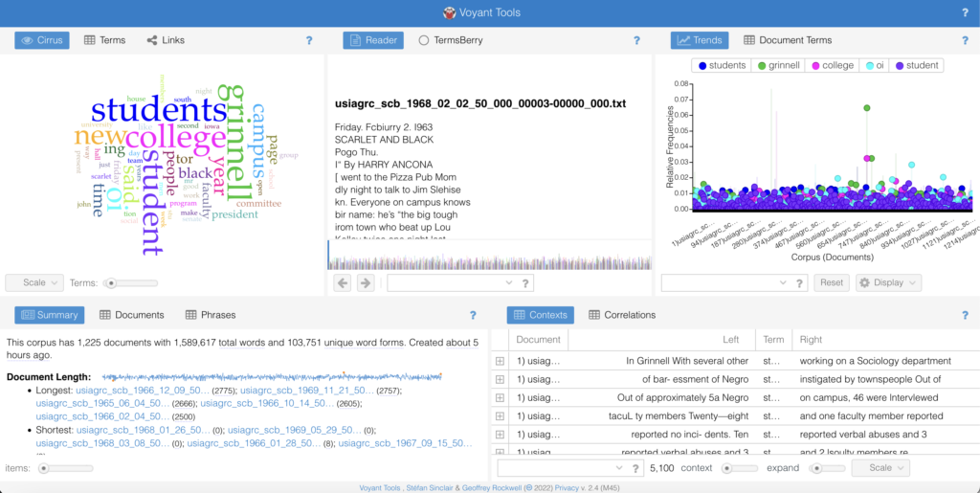Open help for the Trends panel
980x493 pixels.
965,40
